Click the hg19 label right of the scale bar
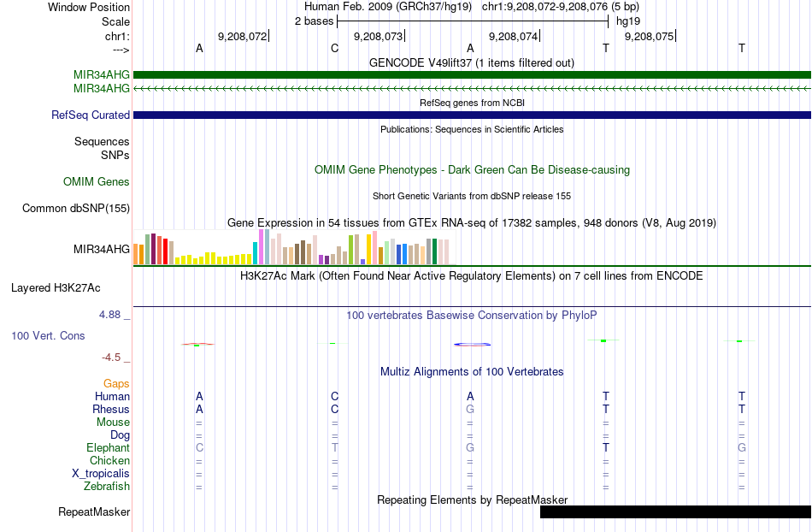This screenshot has width=812, height=532. pos(628,21)
